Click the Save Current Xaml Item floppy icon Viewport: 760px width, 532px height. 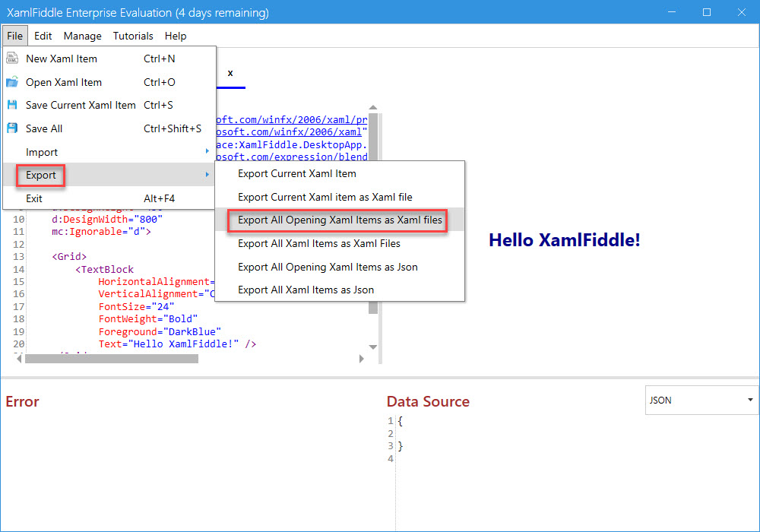coord(12,105)
